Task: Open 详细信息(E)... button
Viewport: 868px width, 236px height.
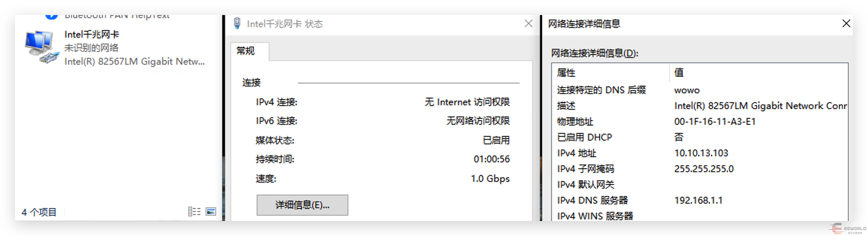Action: click(x=302, y=205)
